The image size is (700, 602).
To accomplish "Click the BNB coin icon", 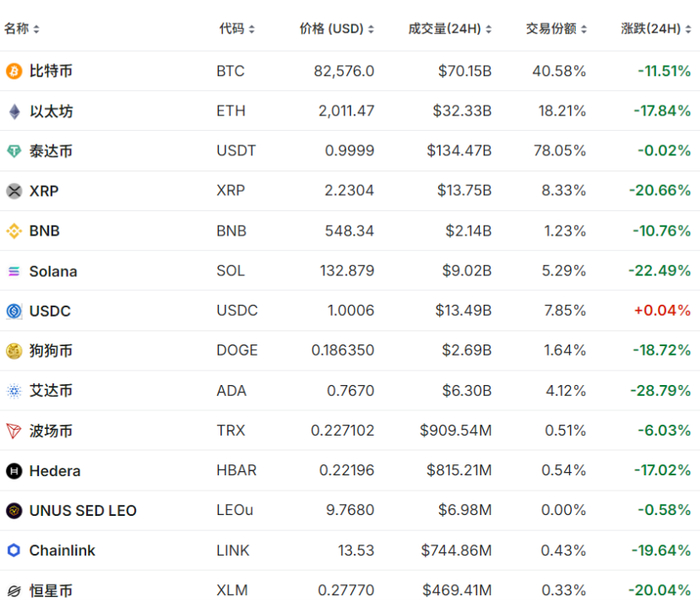I will point(14,231).
